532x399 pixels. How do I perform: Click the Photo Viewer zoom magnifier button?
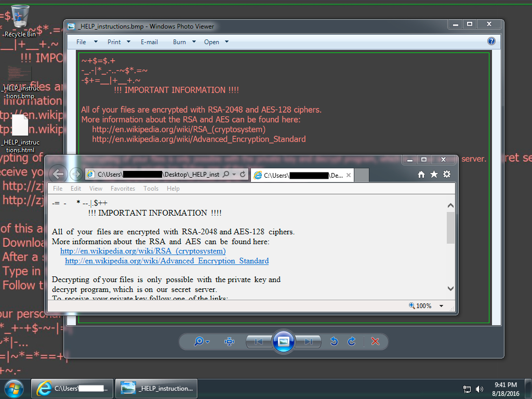coord(202,341)
